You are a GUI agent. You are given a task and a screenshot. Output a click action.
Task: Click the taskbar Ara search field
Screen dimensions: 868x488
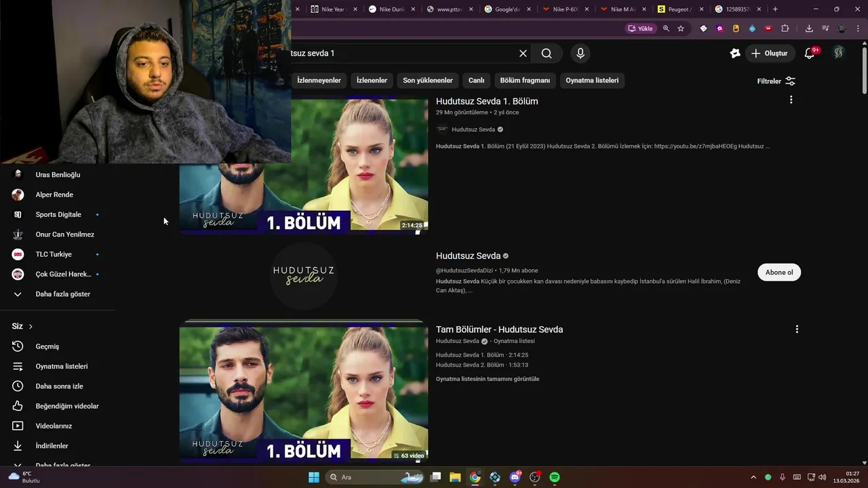pyautogui.click(x=375, y=477)
